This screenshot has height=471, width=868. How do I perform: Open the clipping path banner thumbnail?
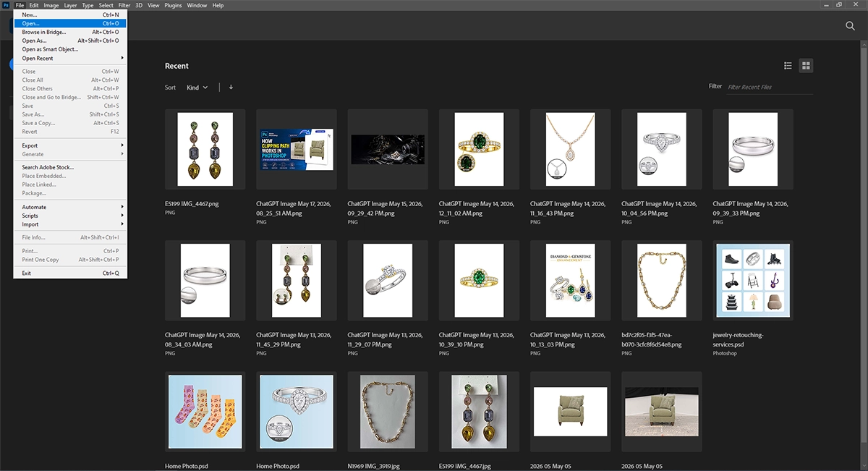pyautogui.click(x=297, y=150)
